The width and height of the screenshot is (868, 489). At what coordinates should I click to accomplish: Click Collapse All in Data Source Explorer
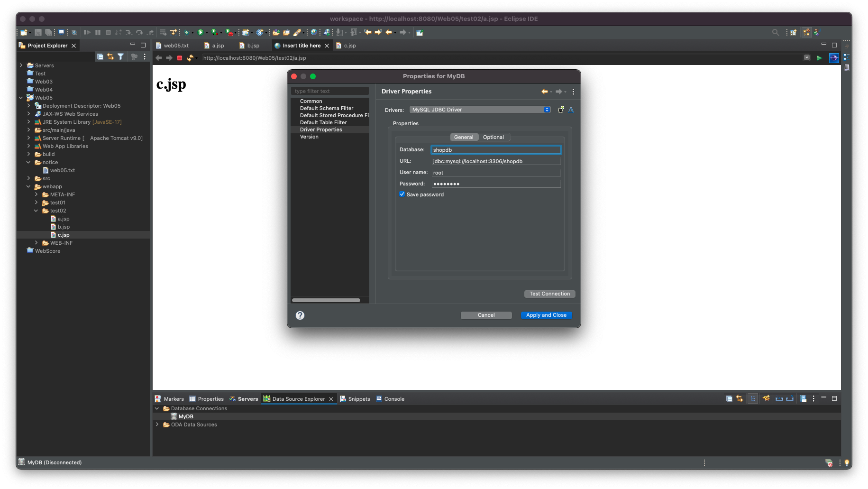click(729, 398)
